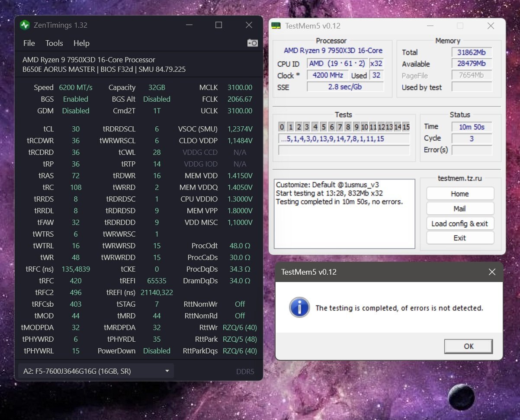Viewport: 520px width, 420px height.
Task: Open the File menu in ZenTimings
Action: coord(29,43)
